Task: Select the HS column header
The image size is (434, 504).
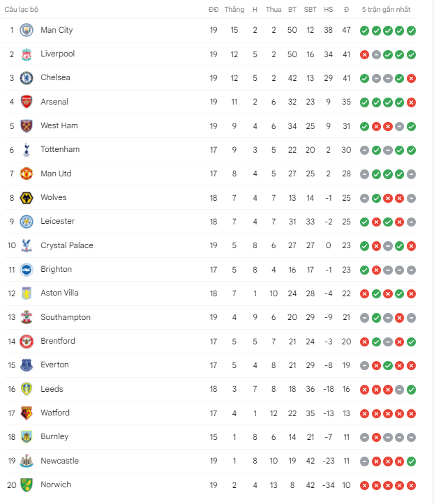Action: coord(328,10)
